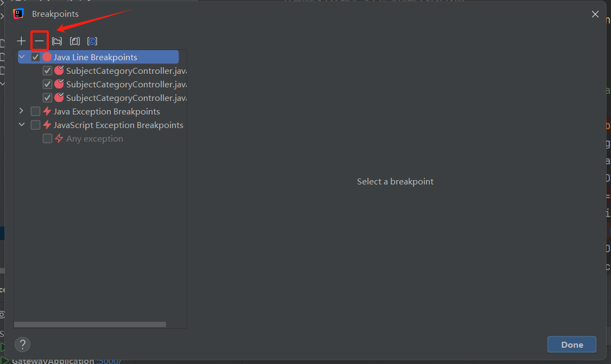The height and width of the screenshot is (364, 611).
Task: Click the lightning icon of JavaScript Exception Breakpoints
Action: (47, 125)
